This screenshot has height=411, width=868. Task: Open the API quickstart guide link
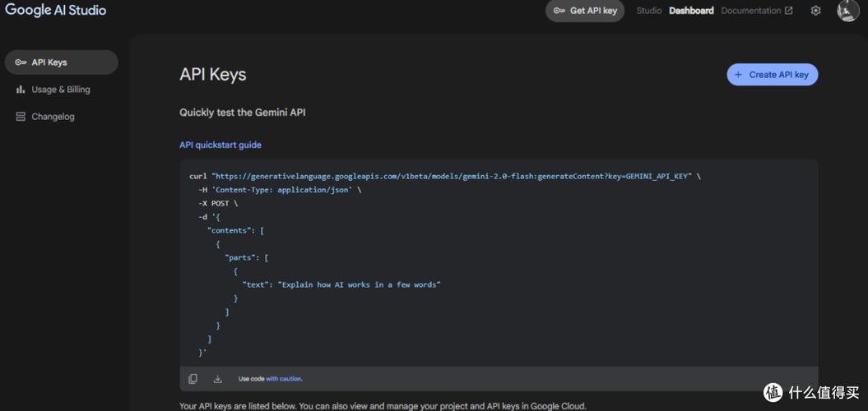220,145
